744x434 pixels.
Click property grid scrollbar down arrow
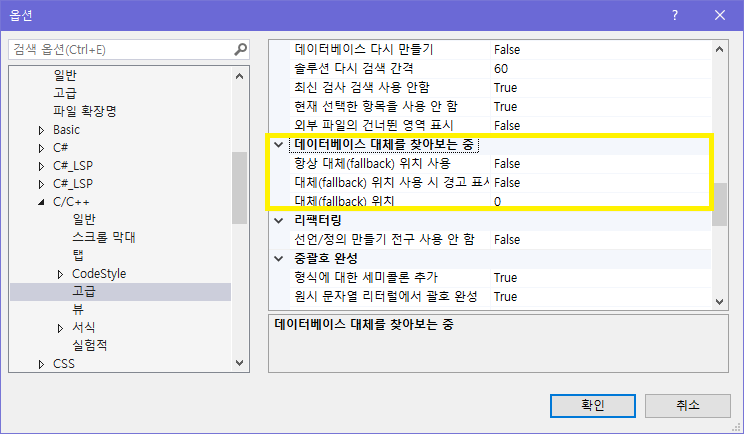[x=719, y=302]
